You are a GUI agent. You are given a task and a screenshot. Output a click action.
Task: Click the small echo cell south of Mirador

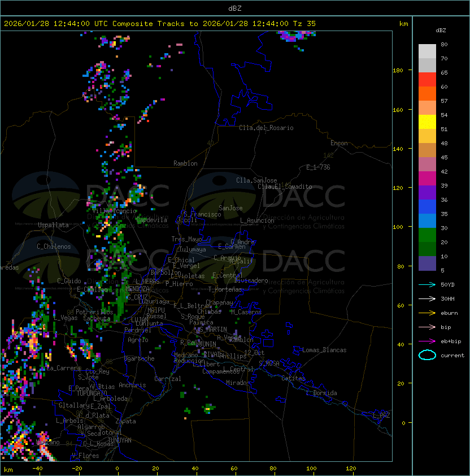click(208, 408)
